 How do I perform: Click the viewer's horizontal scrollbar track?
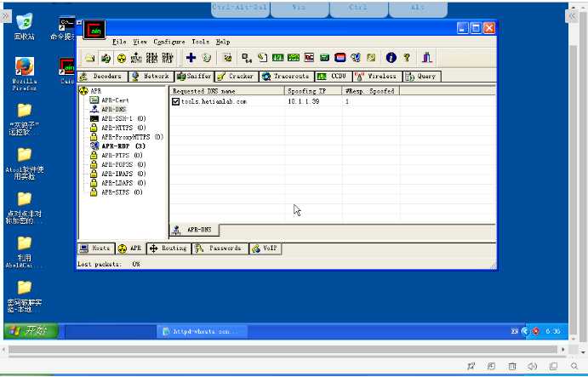click(283, 350)
